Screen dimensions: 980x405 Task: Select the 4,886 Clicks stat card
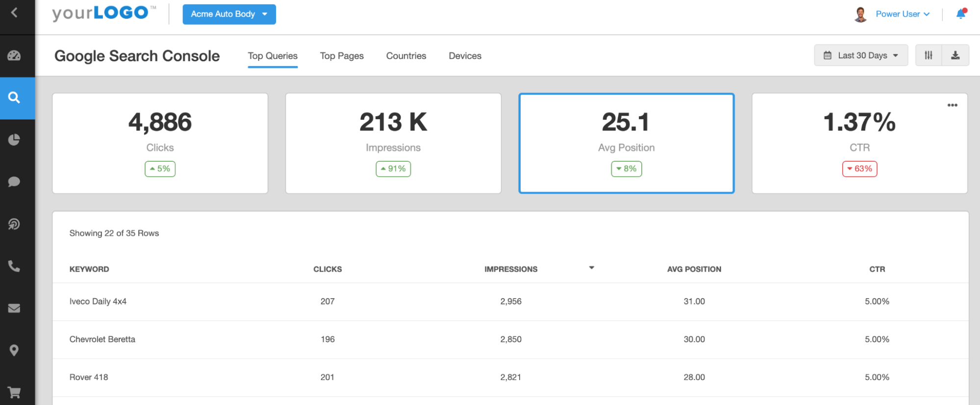[160, 143]
